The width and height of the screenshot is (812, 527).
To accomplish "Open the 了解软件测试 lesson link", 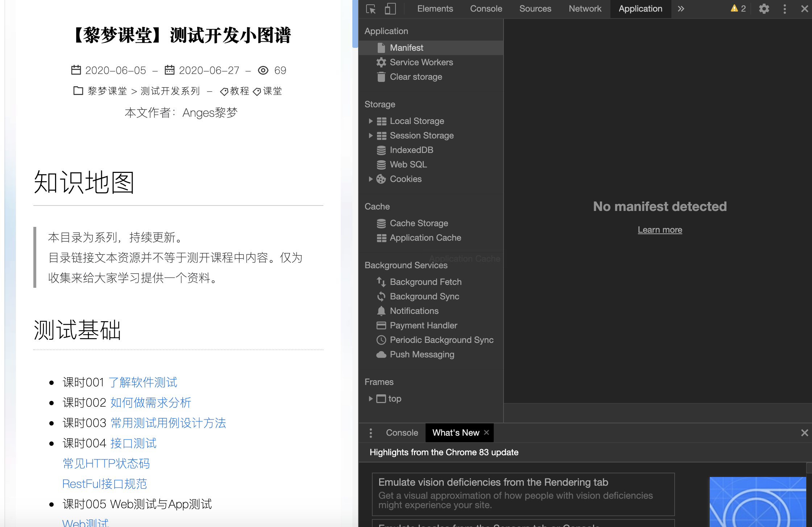I will 143,382.
